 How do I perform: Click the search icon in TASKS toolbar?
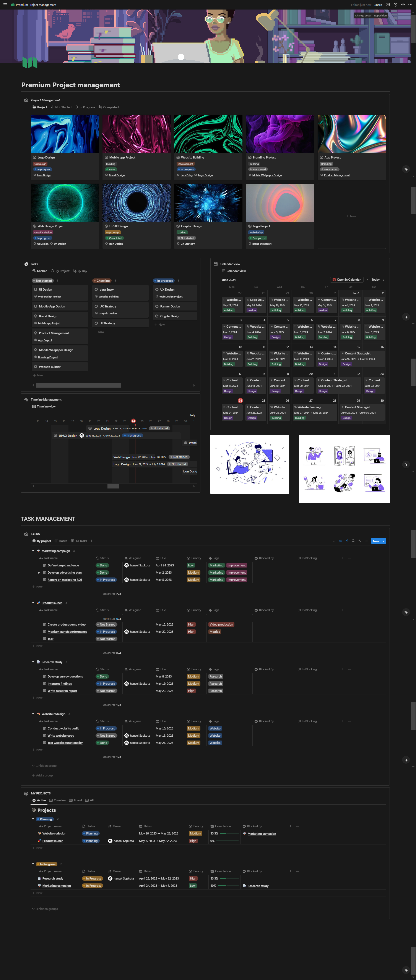pos(353,541)
